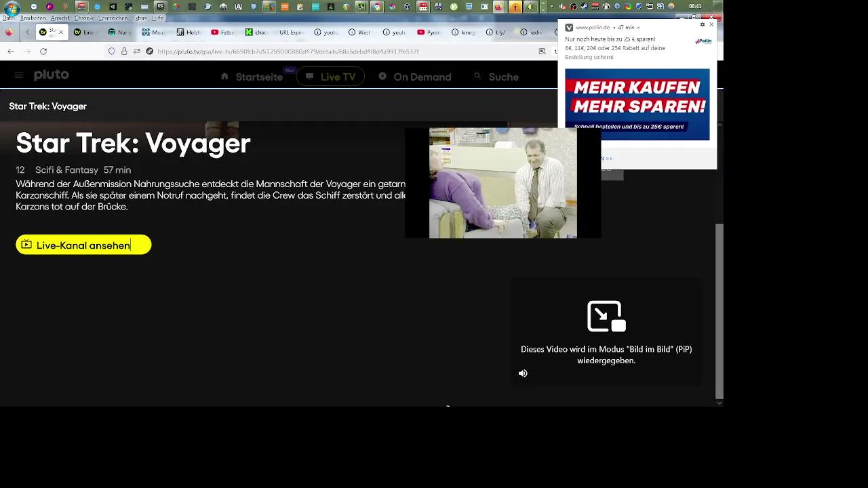The height and width of the screenshot is (488, 868).
Task: Click the browser forward arrow
Action: pos(27,52)
